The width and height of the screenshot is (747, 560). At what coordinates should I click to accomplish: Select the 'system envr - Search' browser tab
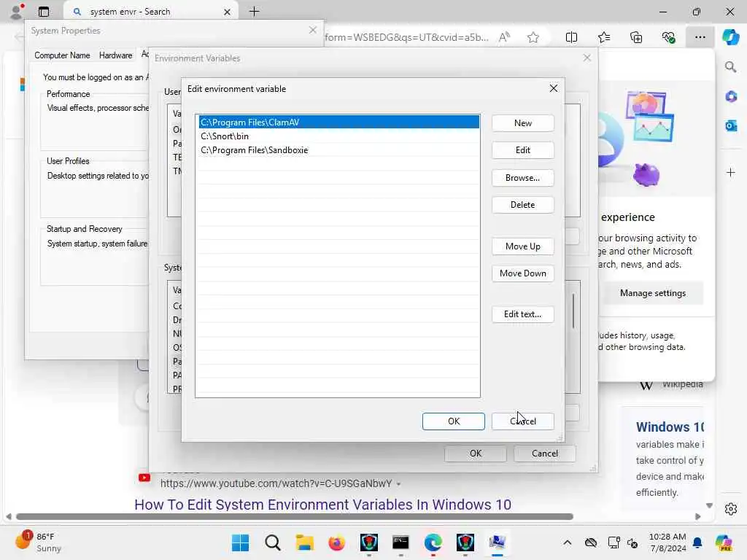[x=150, y=12]
